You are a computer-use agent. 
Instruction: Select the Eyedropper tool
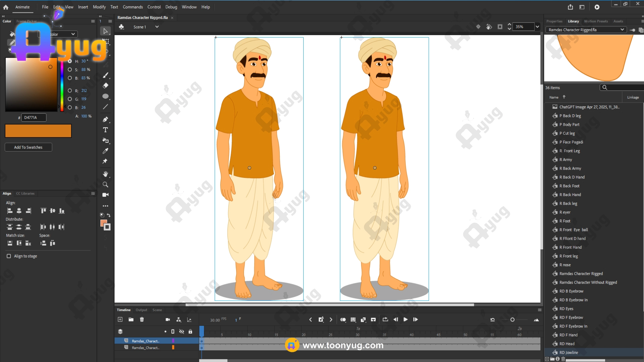(105, 151)
